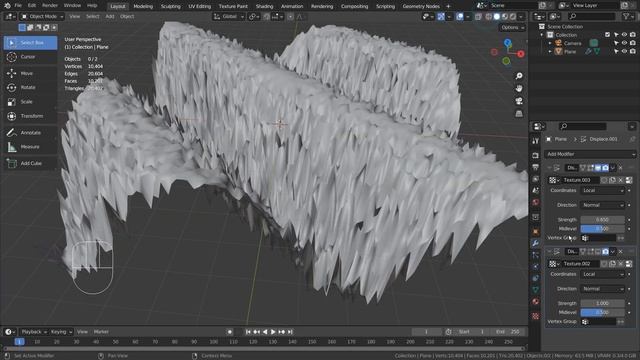Open first modifier Coordinates Local dropdown
Image resolution: width=640 pixels, height=360 pixels.
point(603,191)
